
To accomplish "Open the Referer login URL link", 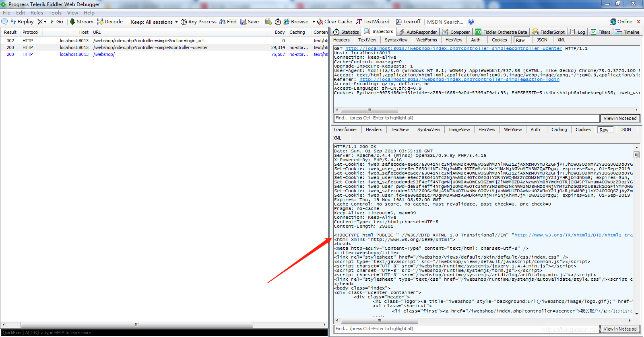I will 459,79.
